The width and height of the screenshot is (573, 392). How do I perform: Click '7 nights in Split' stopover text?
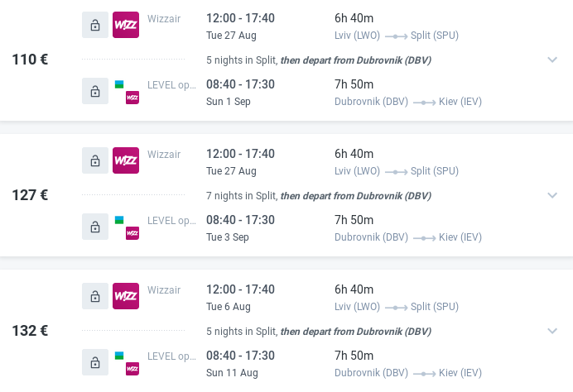(240, 196)
